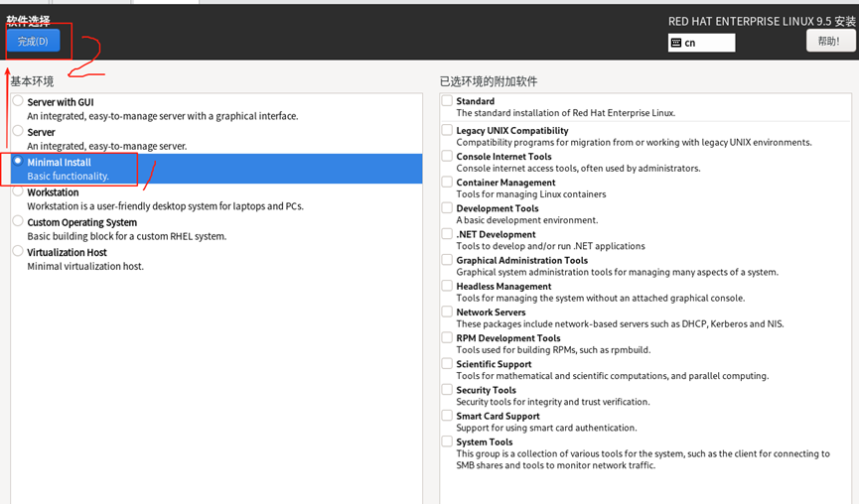Choose the Custom Operating System radio button

pyautogui.click(x=18, y=221)
